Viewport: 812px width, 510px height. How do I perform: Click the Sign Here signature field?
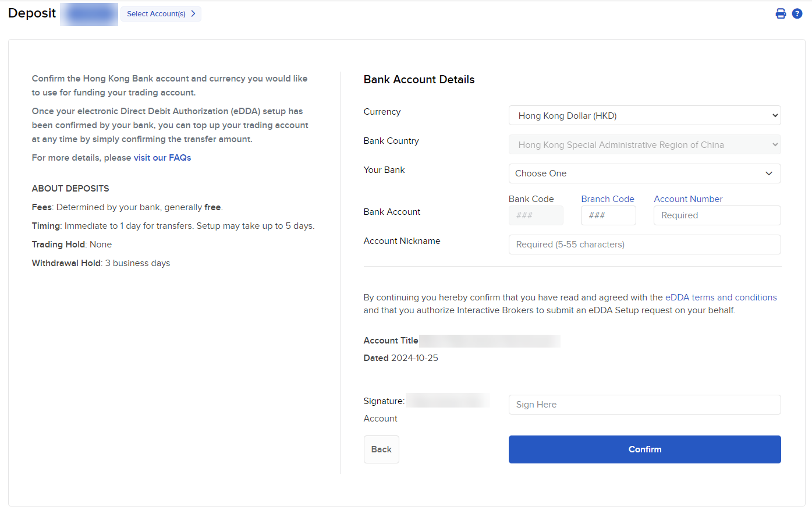pos(644,404)
